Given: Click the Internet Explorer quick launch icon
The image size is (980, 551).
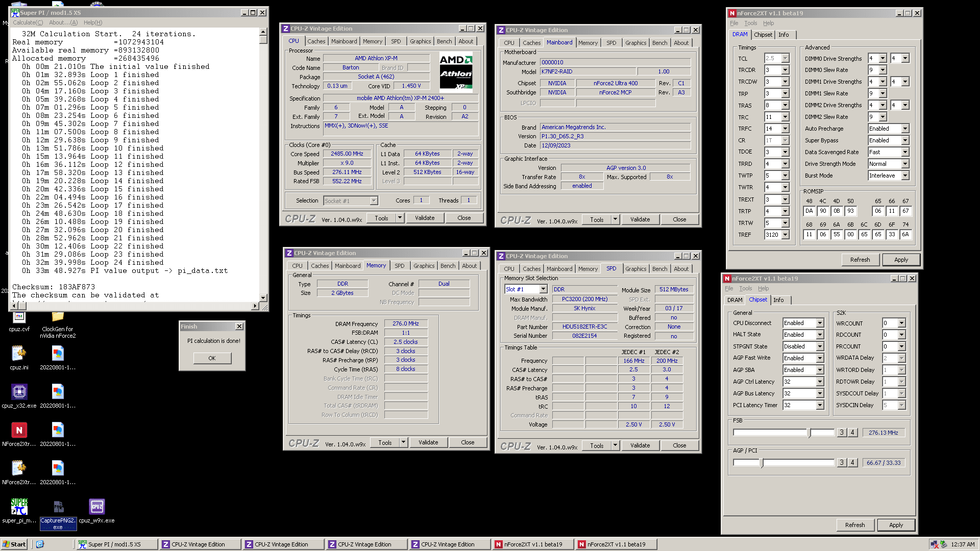Looking at the screenshot, I should (x=40, y=544).
